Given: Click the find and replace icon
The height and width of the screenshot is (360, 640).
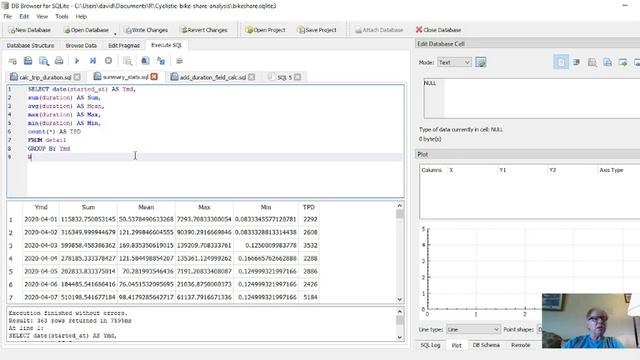Looking at the screenshot, I should coord(161,61).
